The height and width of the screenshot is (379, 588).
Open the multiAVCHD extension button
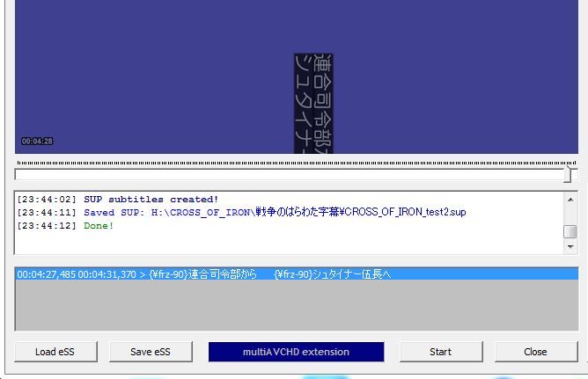[296, 352]
